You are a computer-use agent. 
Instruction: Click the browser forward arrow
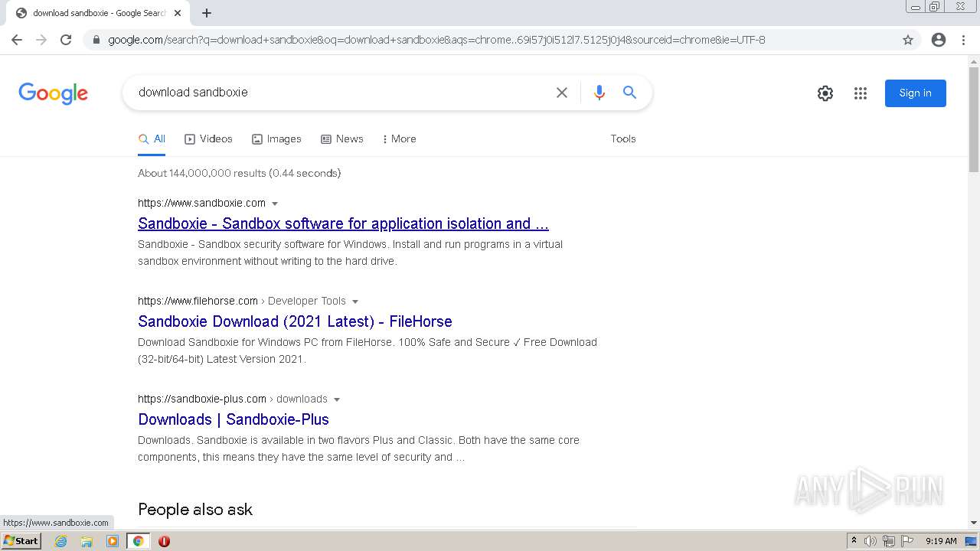click(41, 40)
